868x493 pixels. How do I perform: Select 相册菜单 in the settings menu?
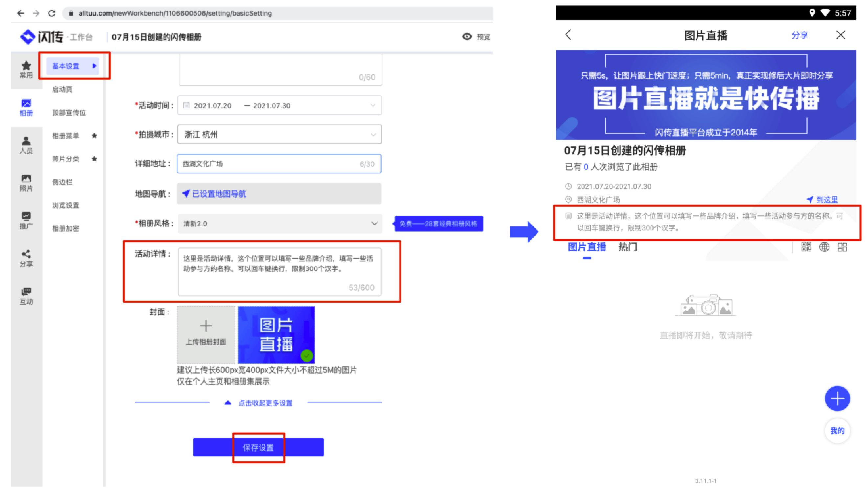[65, 136]
